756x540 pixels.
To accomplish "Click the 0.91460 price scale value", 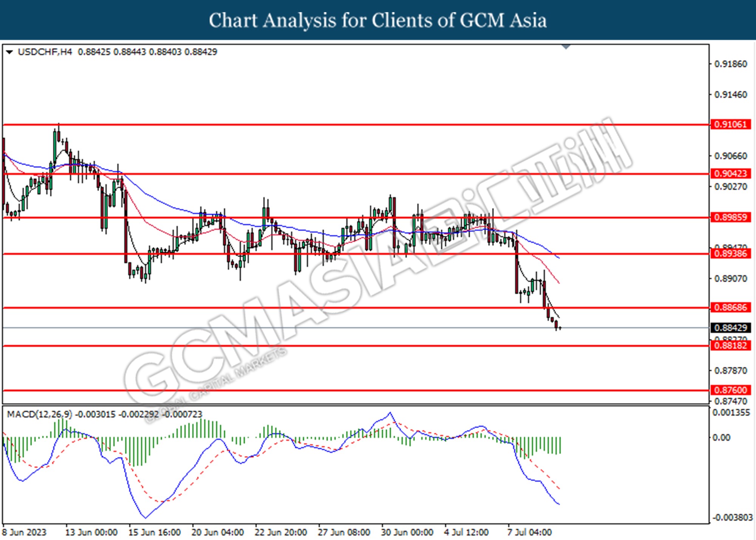I will (731, 95).
